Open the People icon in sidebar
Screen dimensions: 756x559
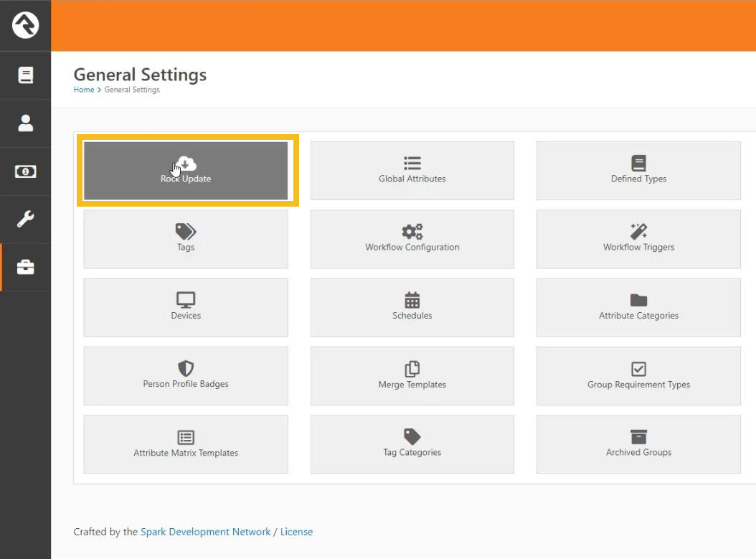pos(26,123)
